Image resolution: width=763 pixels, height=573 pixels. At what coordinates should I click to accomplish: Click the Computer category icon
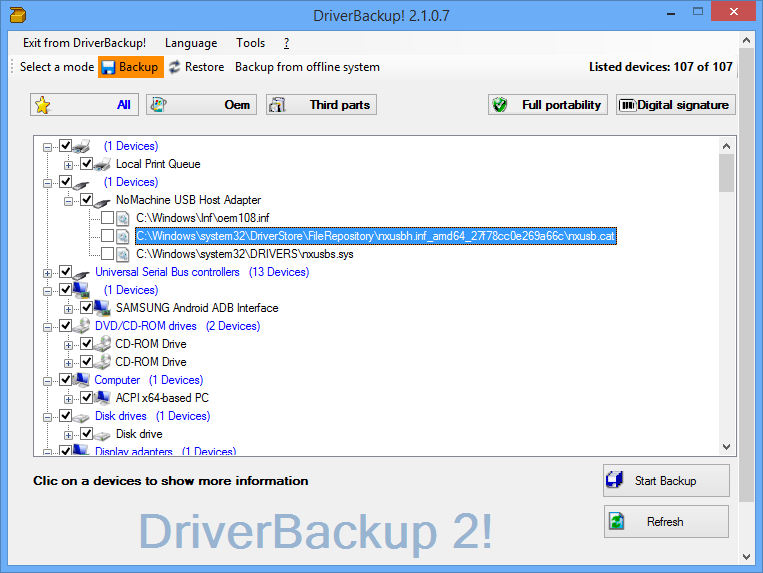point(81,380)
